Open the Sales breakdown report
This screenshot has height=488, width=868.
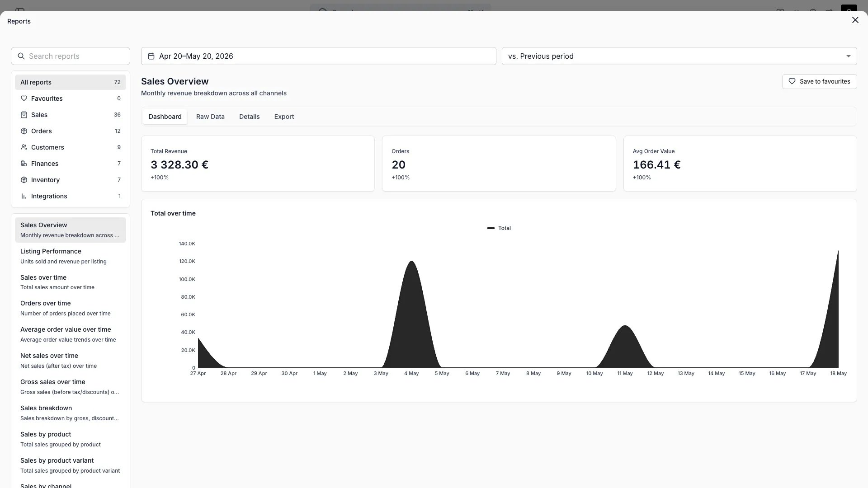tap(71, 413)
